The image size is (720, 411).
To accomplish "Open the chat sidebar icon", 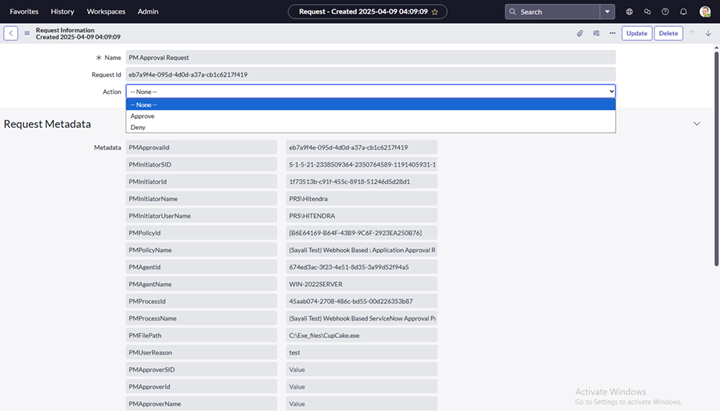I will tap(648, 11).
